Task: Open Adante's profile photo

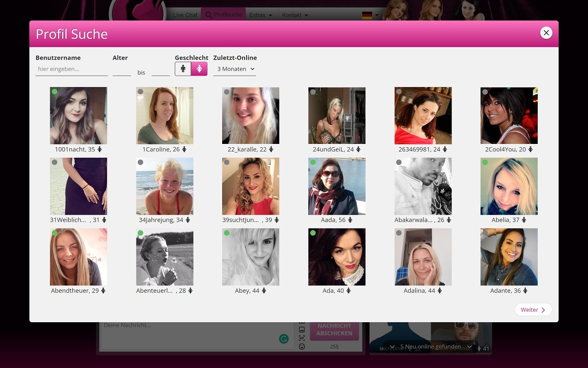Action: (509, 257)
